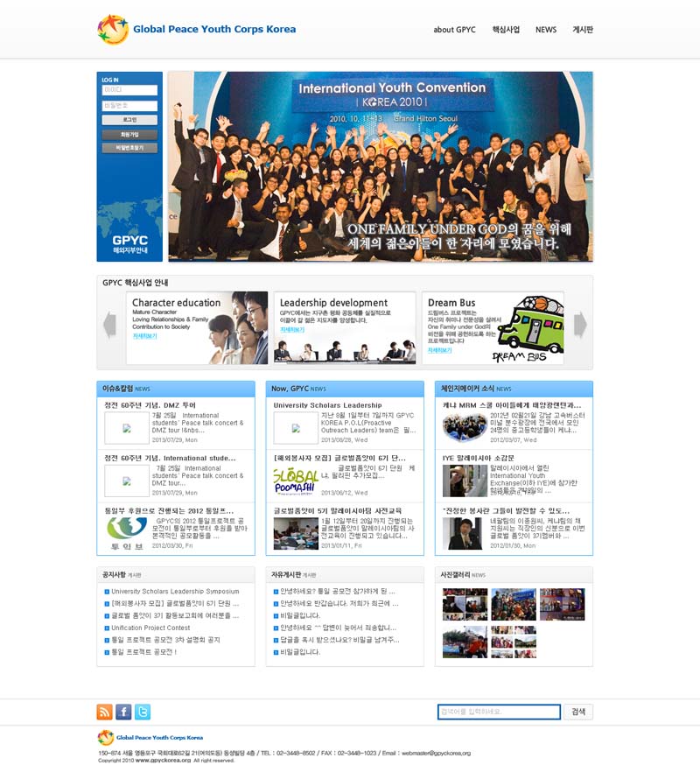Click the right carousel arrow

coord(579,325)
